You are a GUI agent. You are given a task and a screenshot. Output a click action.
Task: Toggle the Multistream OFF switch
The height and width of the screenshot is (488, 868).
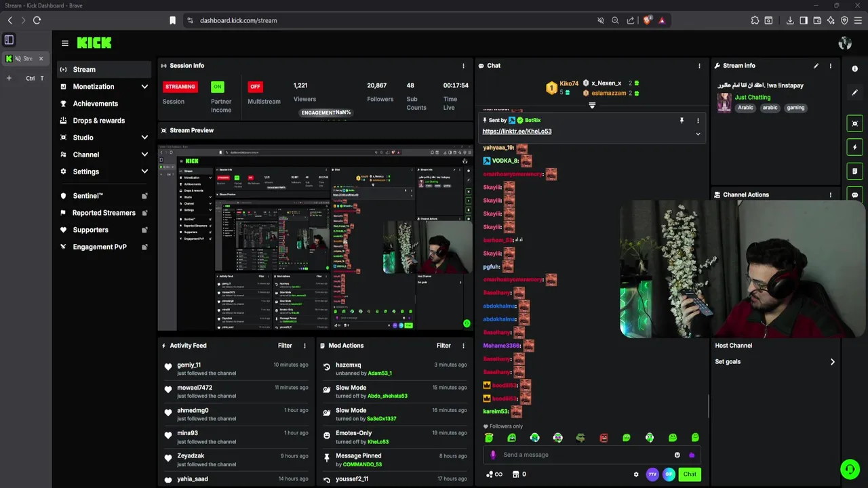(x=255, y=87)
